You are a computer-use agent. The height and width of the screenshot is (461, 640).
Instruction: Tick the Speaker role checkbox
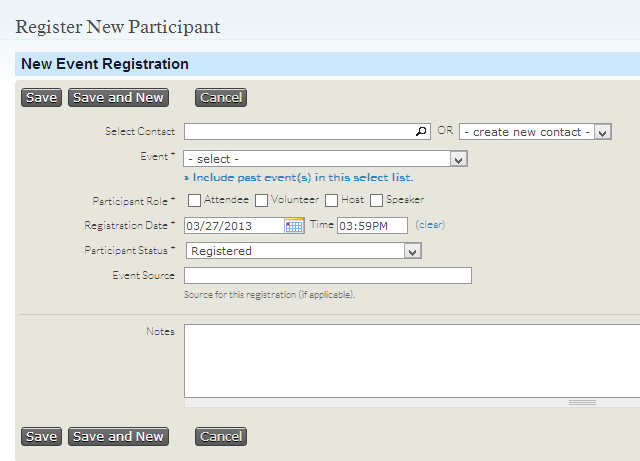pos(377,200)
